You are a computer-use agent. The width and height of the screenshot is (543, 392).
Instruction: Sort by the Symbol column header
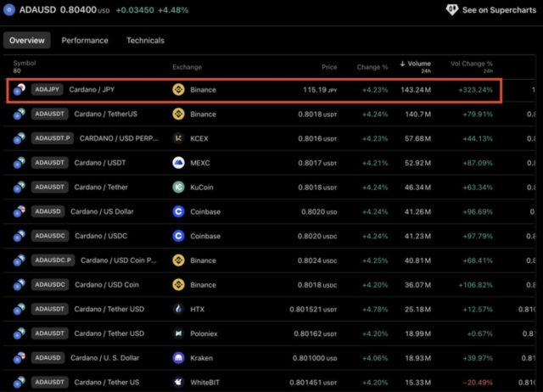click(x=25, y=63)
